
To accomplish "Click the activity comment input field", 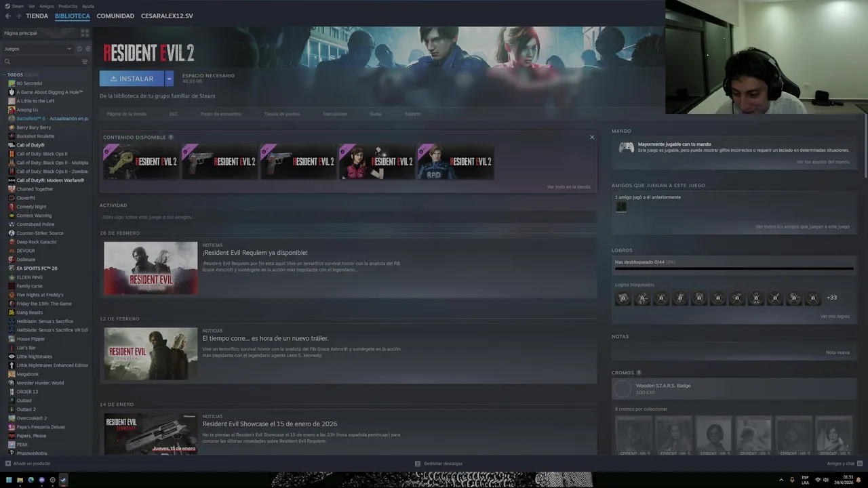I will 348,217.
